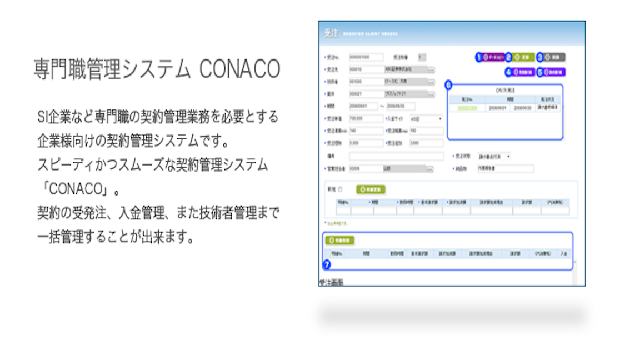This screenshot has height=360, width=640.
Task: Click the title 専門職管理システム CONACO
Action: pyautogui.click(x=157, y=69)
